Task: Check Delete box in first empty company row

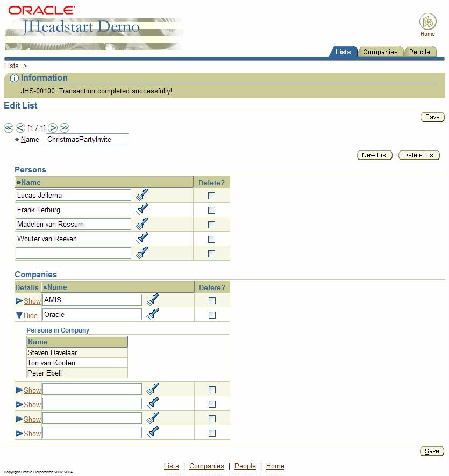Action: point(212,390)
